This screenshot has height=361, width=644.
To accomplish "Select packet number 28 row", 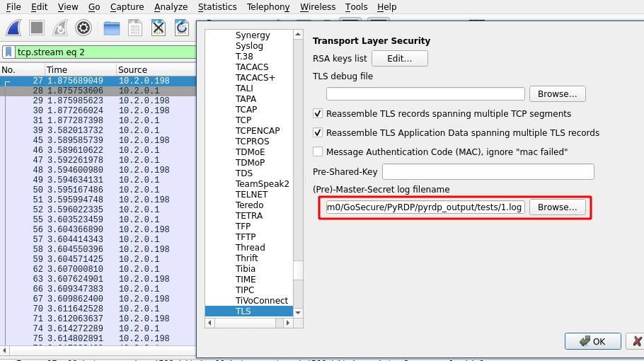I will 98,91.
